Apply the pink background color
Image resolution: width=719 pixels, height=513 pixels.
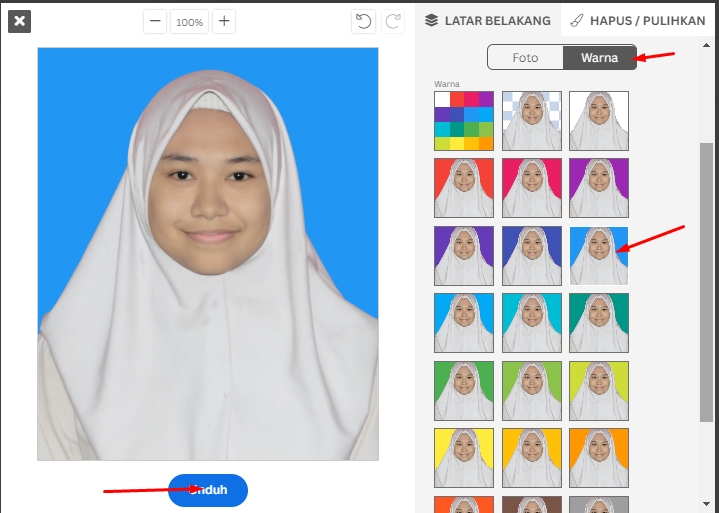[532, 188]
